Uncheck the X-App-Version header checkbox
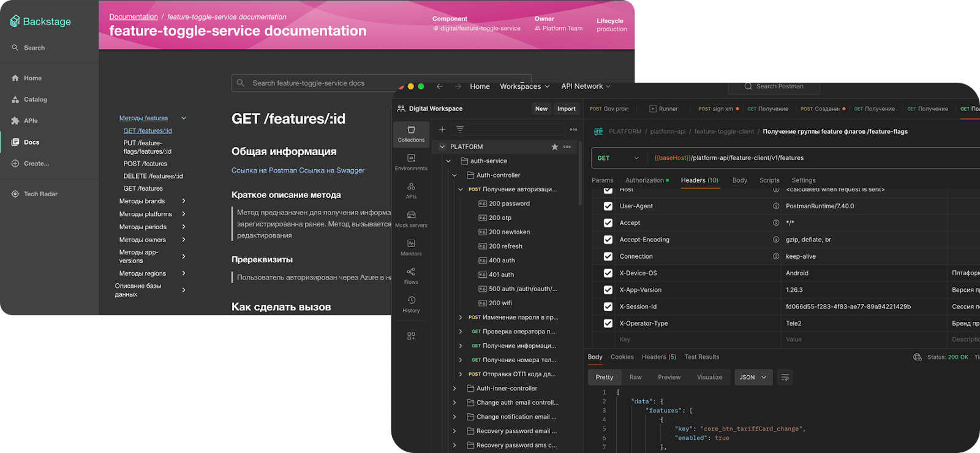 (608, 290)
